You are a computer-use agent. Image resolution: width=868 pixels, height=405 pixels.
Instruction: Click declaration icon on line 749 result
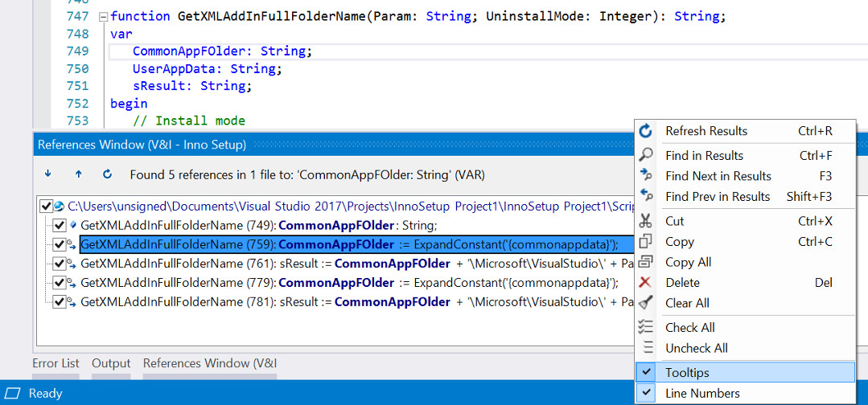click(x=73, y=225)
